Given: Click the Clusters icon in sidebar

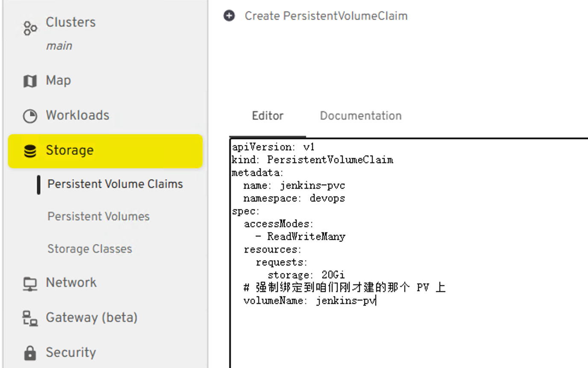Looking at the screenshot, I should (30, 28).
